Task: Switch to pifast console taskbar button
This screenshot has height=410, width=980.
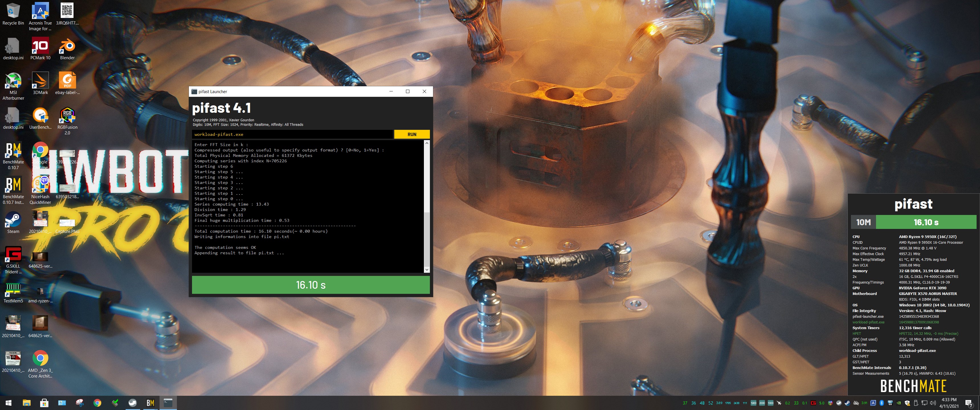Action: coord(168,403)
